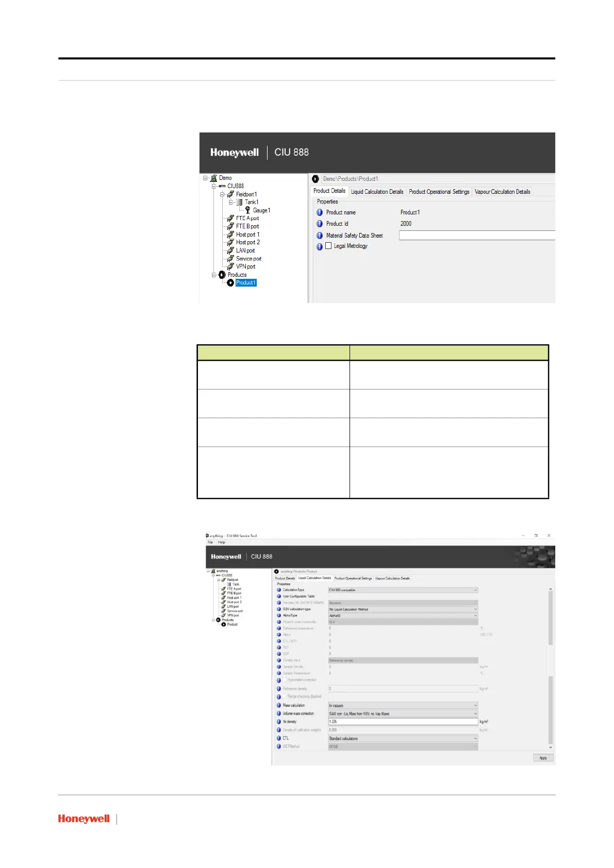Click the Apply button

click(x=543, y=758)
